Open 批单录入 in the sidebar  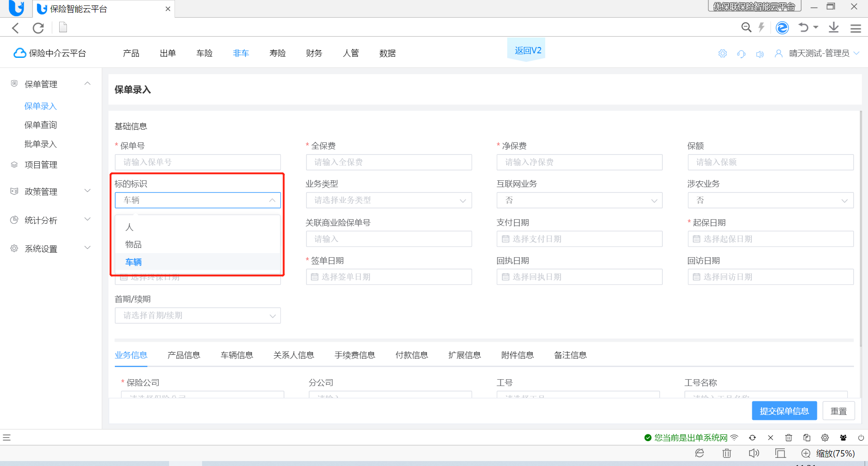click(41, 144)
